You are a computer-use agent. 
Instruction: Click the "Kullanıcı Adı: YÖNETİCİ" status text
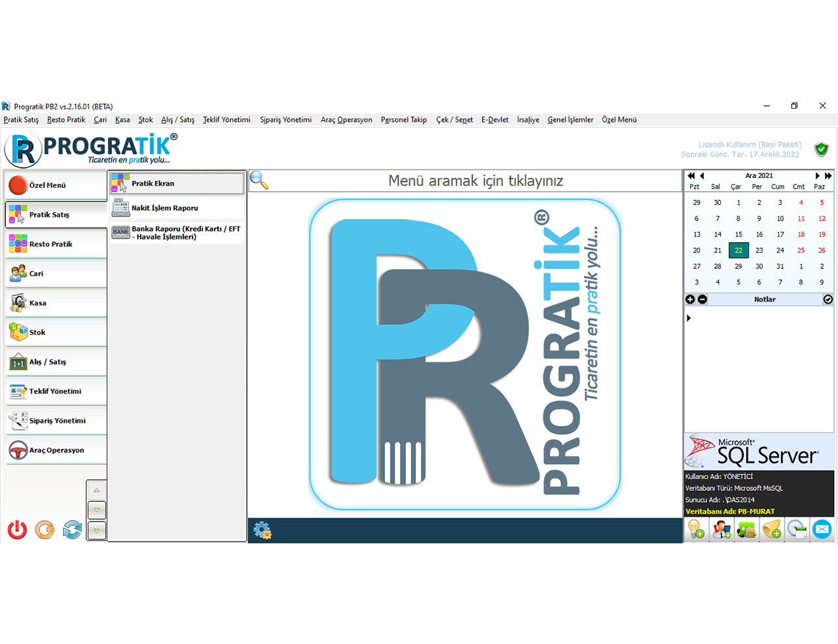719,476
